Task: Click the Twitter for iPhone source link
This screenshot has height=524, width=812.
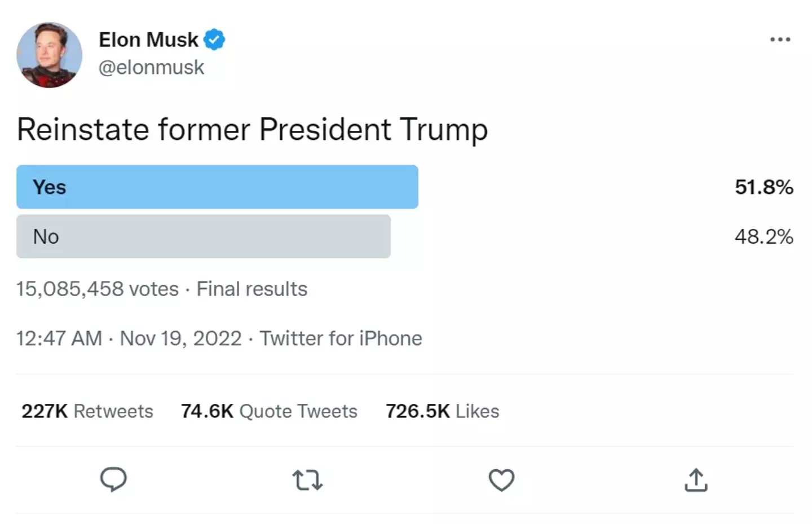Action: [x=341, y=338]
